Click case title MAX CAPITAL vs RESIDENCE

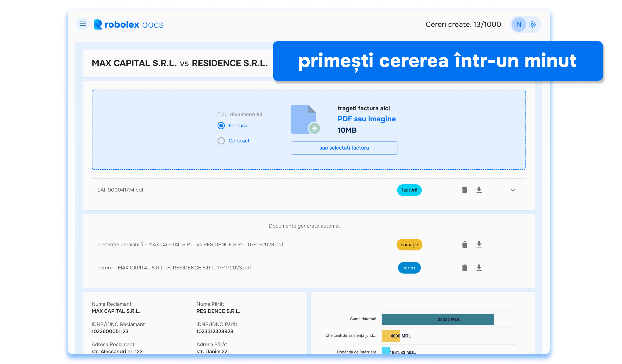pyautogui.click(x=179, y=63)
